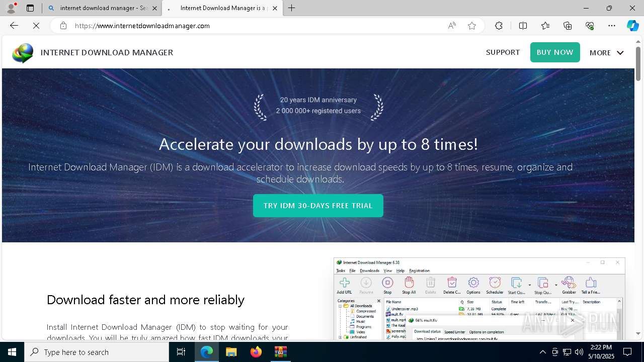Open the Edge profile icon
Screen dimensions: 644x362
[11, 8]
